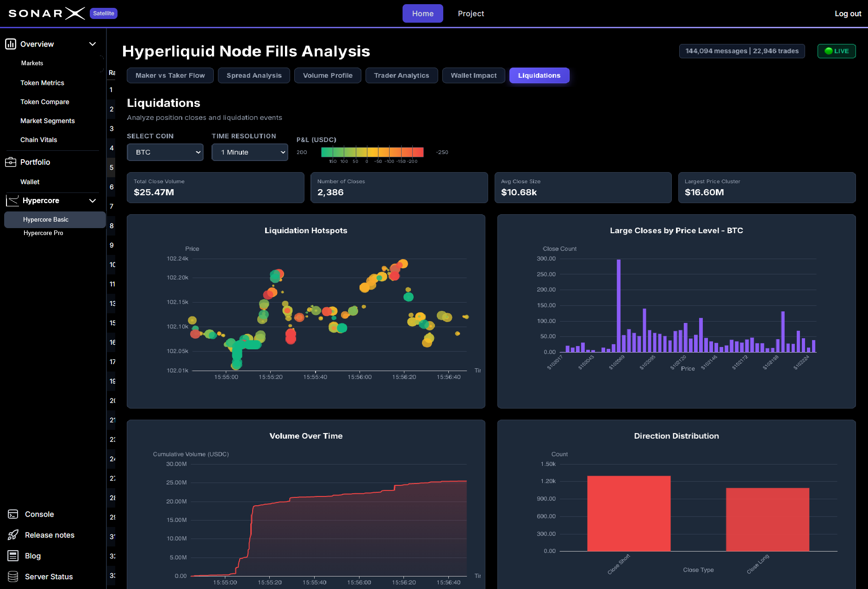Image resolution: width=868 pixels, height=589 pixels.
Task: Open Project in top navigation
Action: [471, 13]
